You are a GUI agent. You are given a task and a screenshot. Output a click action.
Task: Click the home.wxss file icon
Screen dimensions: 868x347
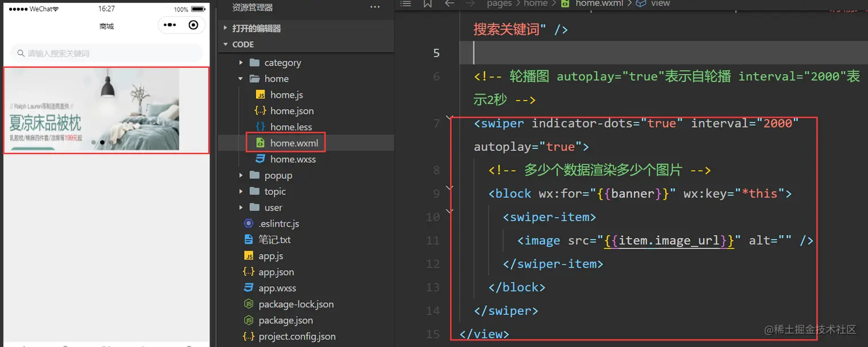260,159
